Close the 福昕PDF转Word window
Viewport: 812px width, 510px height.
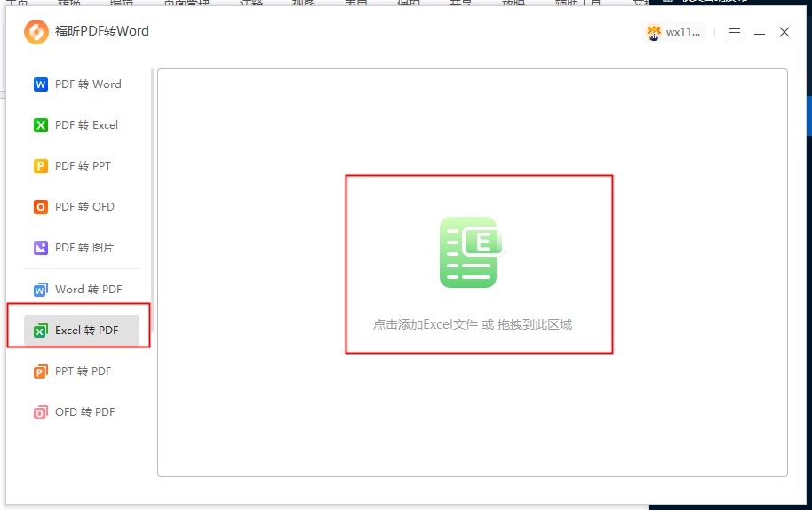(784, 32)
